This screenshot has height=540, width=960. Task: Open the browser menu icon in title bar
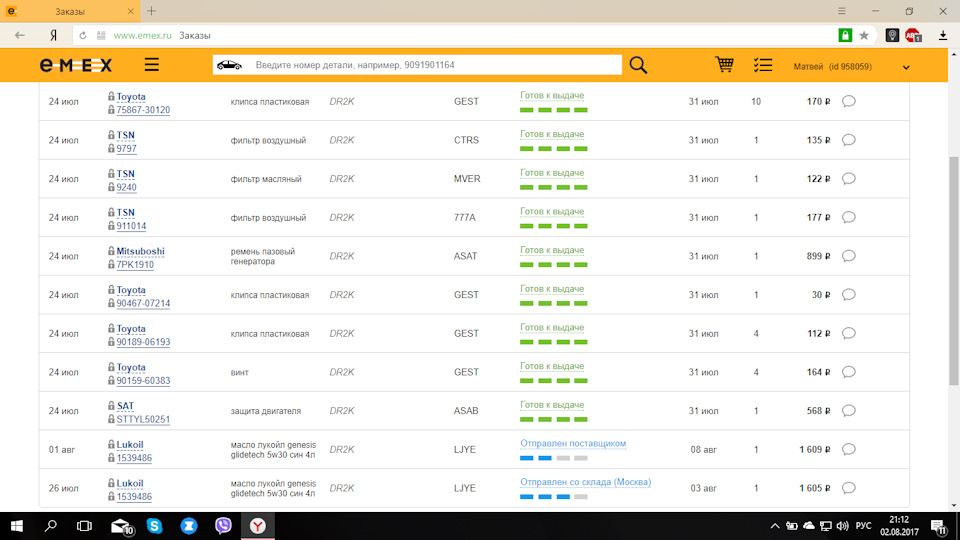coord(842,11)
